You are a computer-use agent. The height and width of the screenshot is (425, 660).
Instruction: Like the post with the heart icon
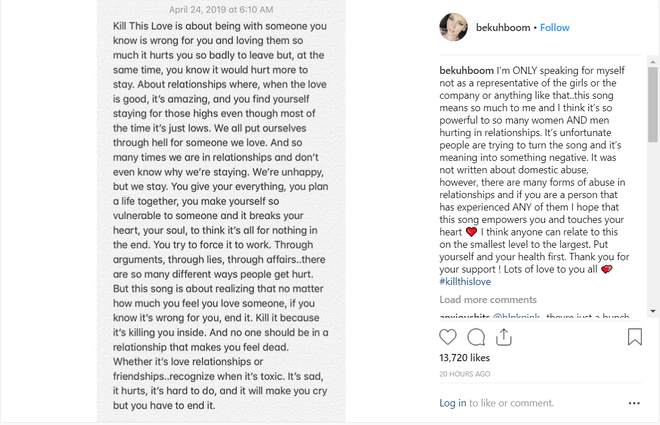[447, 337]
